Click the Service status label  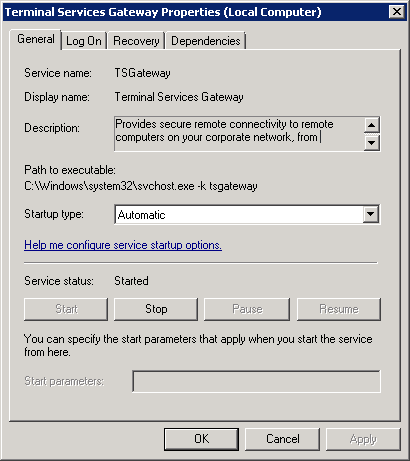coord(59,281)
